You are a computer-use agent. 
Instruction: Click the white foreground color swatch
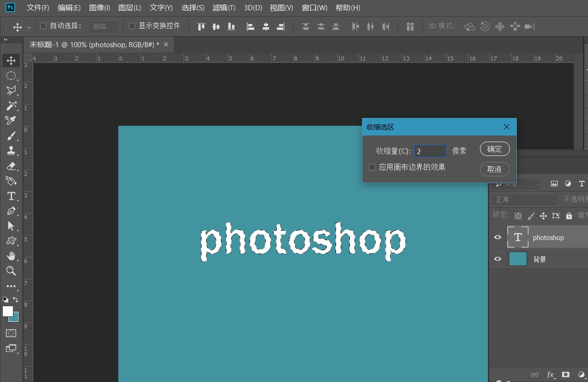(8, 311)
